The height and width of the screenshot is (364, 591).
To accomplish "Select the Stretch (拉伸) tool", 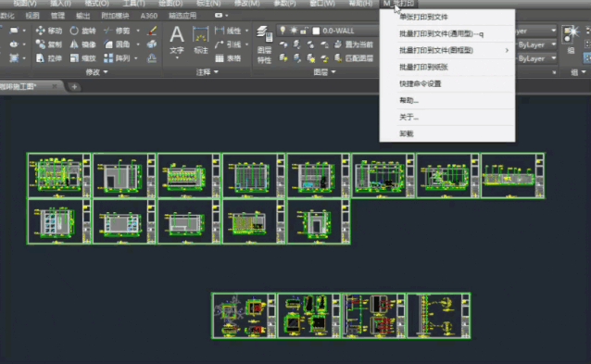I will (48, 58).
